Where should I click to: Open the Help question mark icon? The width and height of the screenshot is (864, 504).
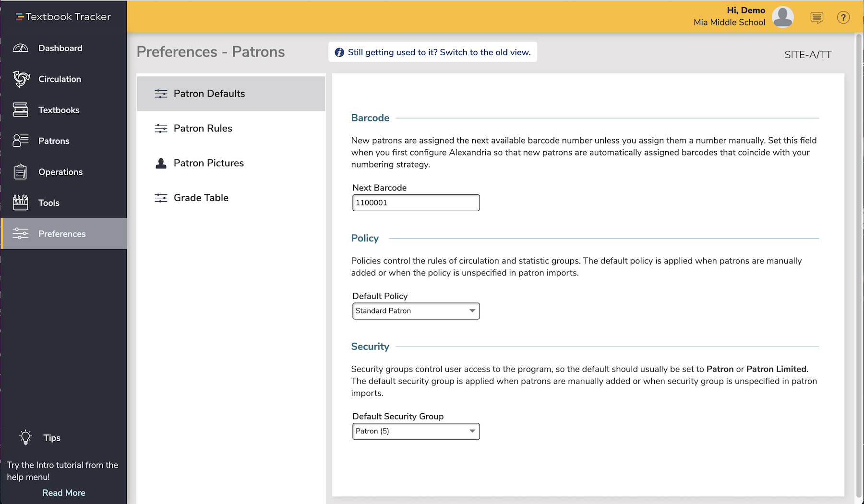pyautogui.click(x=843, y=17)
